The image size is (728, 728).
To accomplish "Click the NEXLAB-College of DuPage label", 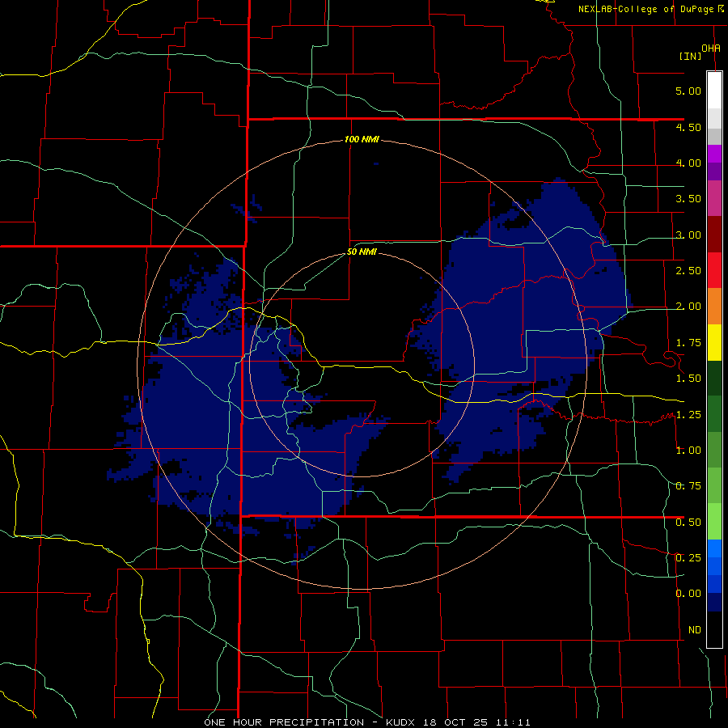I will [x=645, y=9].
